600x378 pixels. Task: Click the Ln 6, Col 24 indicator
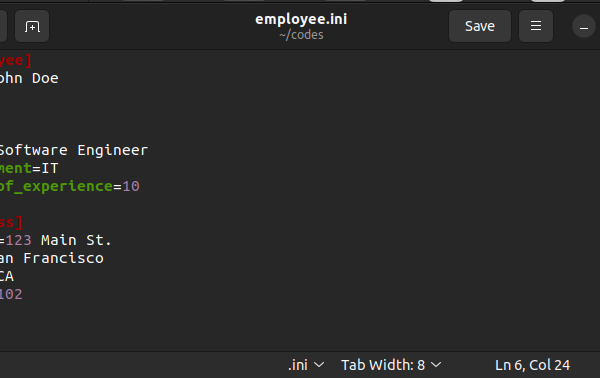pyautogui.click(x=532, y=365)
